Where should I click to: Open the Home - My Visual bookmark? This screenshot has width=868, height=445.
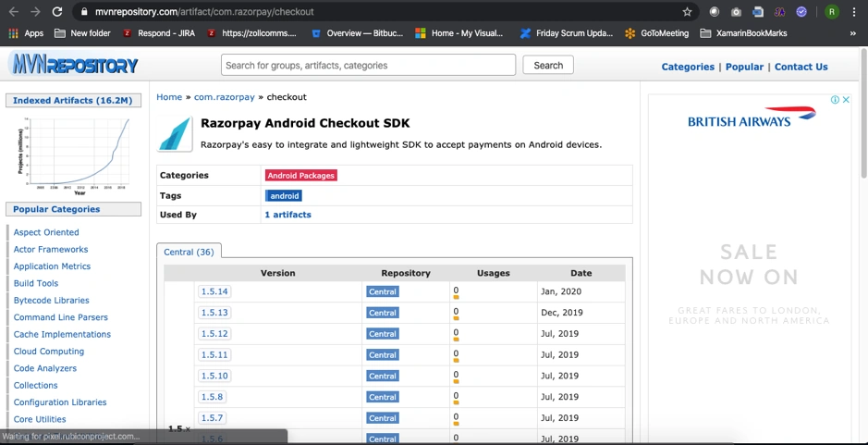[459, 33]
